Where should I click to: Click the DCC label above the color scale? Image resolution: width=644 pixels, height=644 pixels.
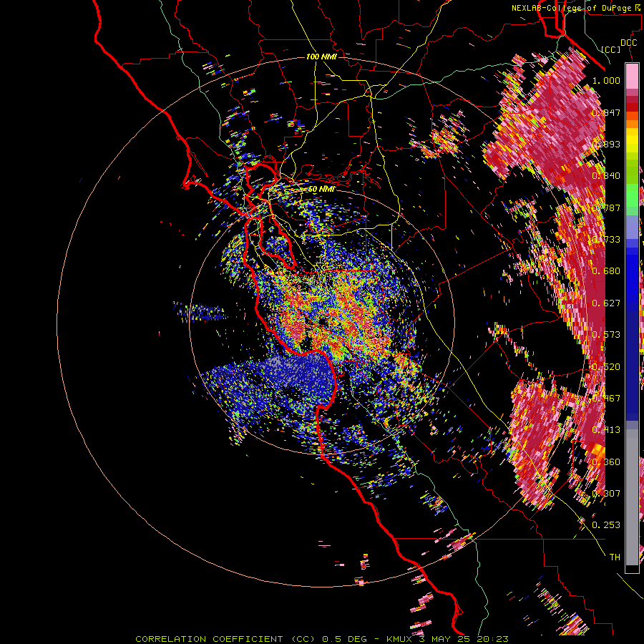coord(628,43)
